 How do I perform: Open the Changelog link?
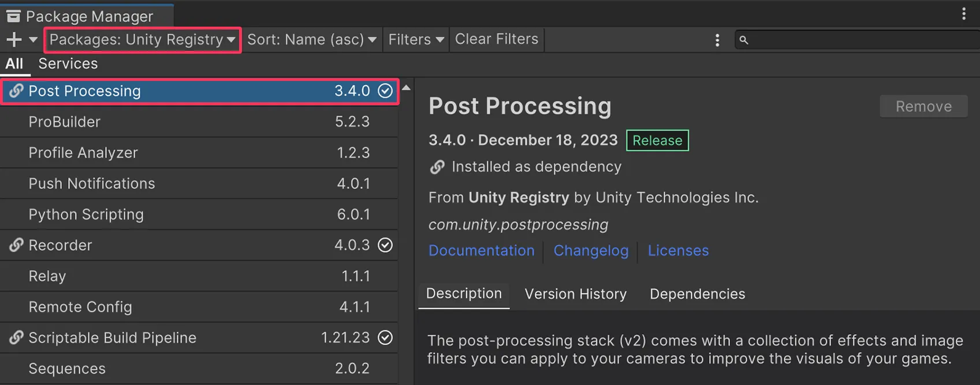[591, 250]
